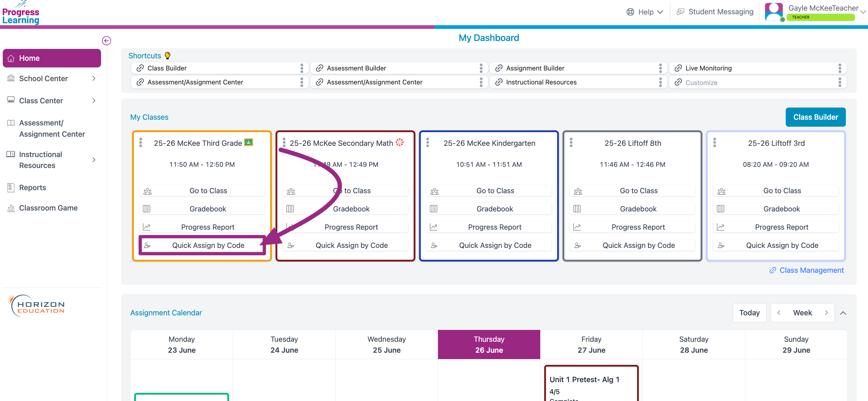Viewport: 868px width, 401px height.
Task: Open Gradebook for 25-26 Liftoff 8th
Action: pos(632,209)
